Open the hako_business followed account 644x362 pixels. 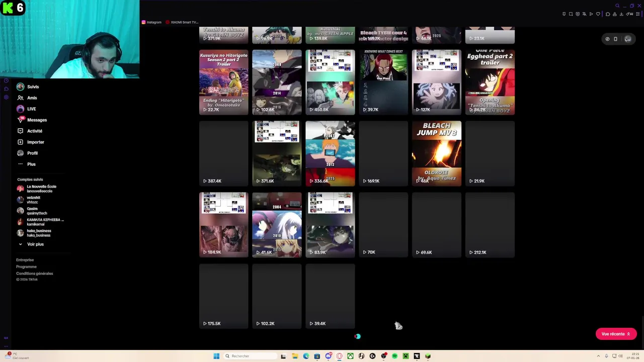34,233
